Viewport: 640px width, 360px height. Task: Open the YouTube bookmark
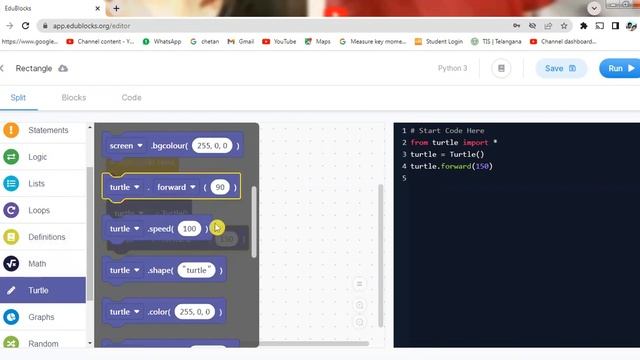coord(280,42)
